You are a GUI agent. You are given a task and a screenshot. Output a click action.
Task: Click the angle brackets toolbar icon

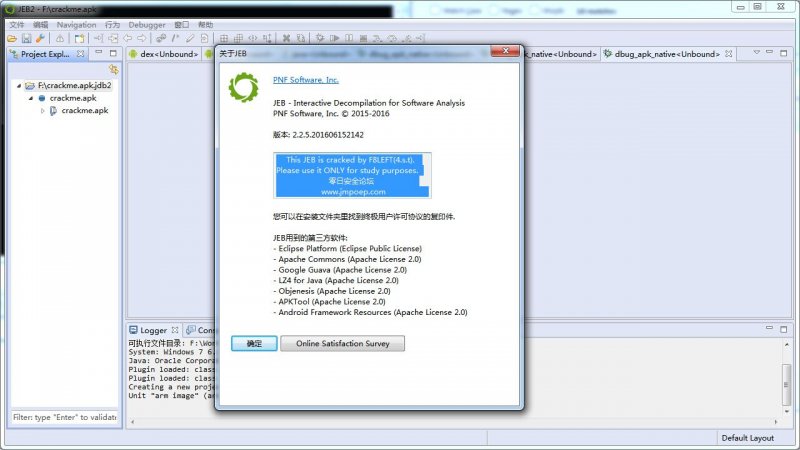pos(253,38)
